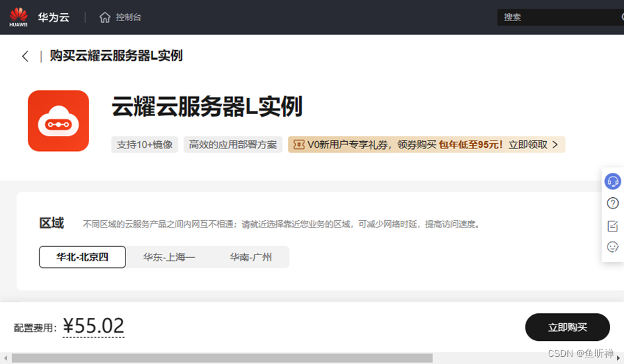This screenshot has width=624, height=364.
Task: Click the 支持10+镜像 tag
Action: click(145, 144)
